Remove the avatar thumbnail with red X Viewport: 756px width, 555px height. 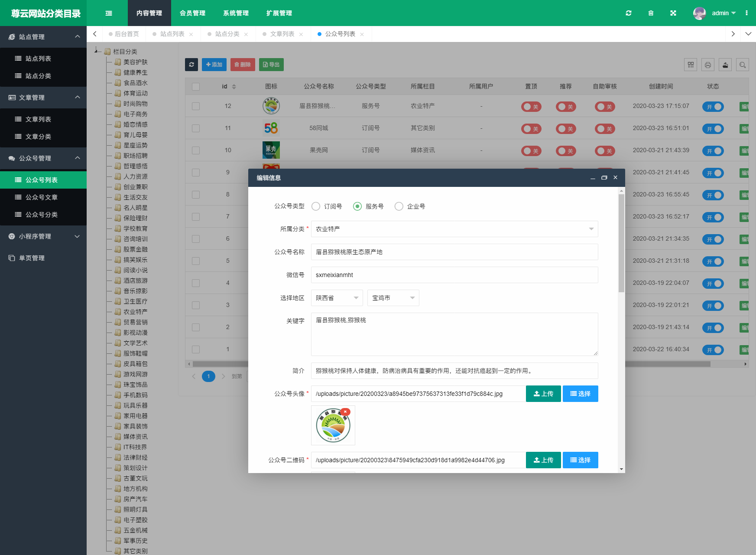pos(345,412)
